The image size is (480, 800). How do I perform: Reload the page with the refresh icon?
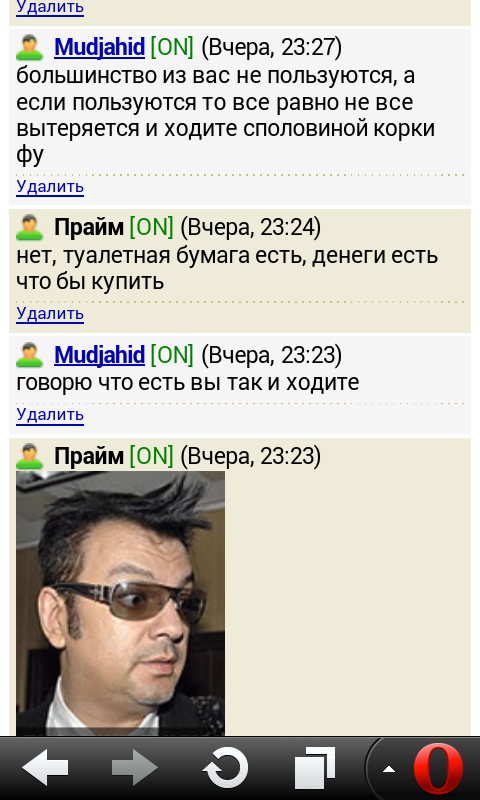click(225, 768)
